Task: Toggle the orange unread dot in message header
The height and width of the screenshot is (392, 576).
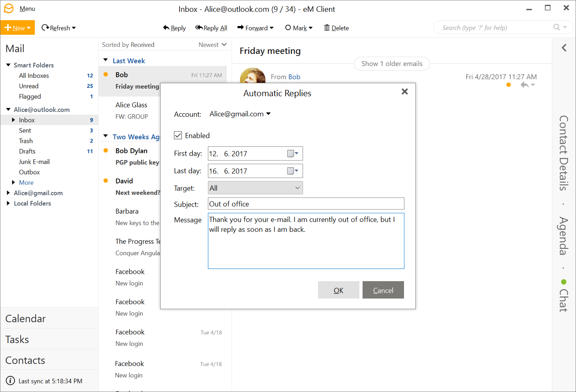Action: (x=509, y=85)
